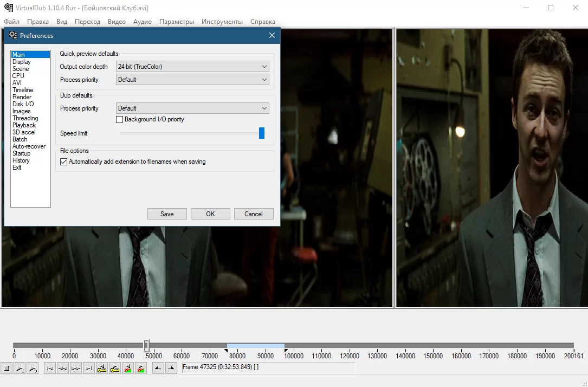Screen dimensions: 588x387
Task: Select the Scene preferences category
Action: [30, 69]
